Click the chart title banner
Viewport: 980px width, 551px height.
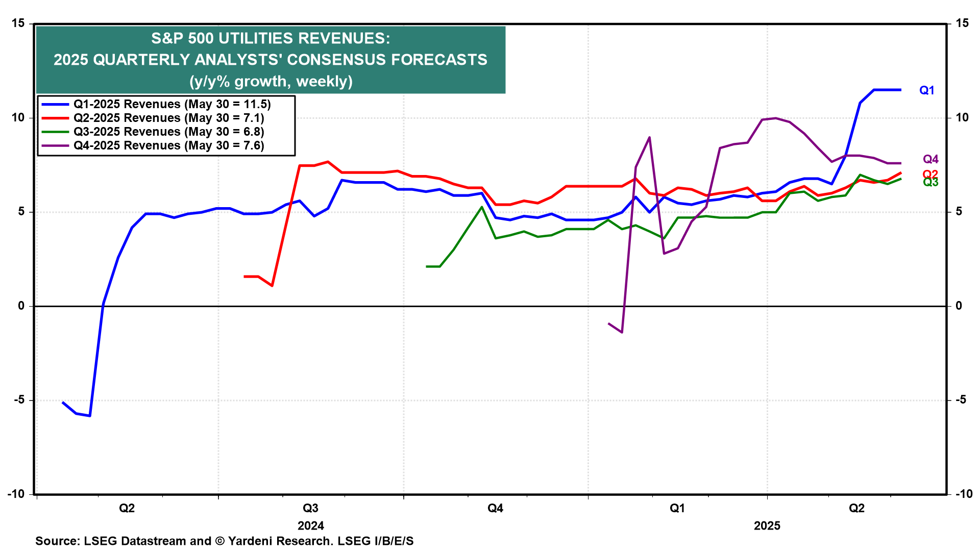271,60
